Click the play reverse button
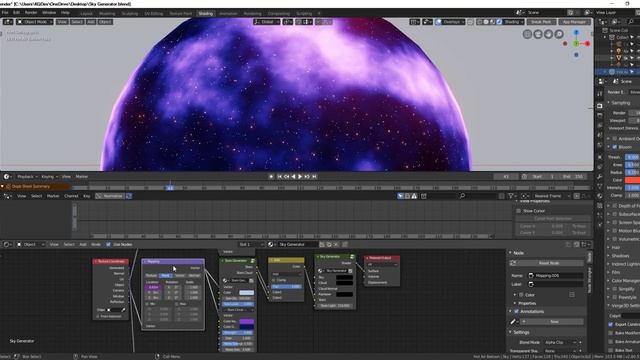This screenshot has width=640, height=360. [x=293, y=176]
